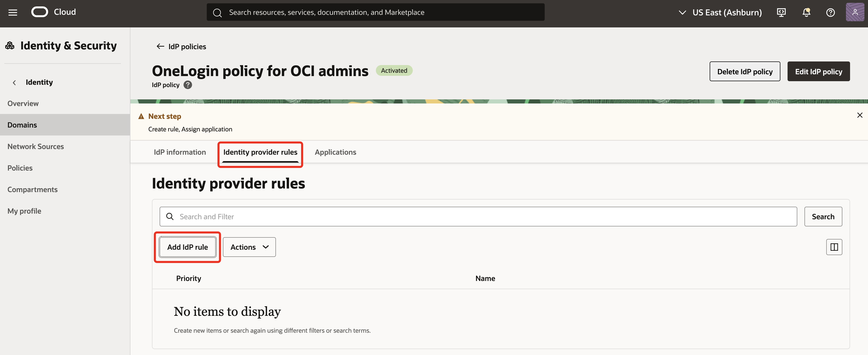Viewport: 868px width, 355px height.
Task: Open the user profile avatar
Action: (x=855, y=12)
